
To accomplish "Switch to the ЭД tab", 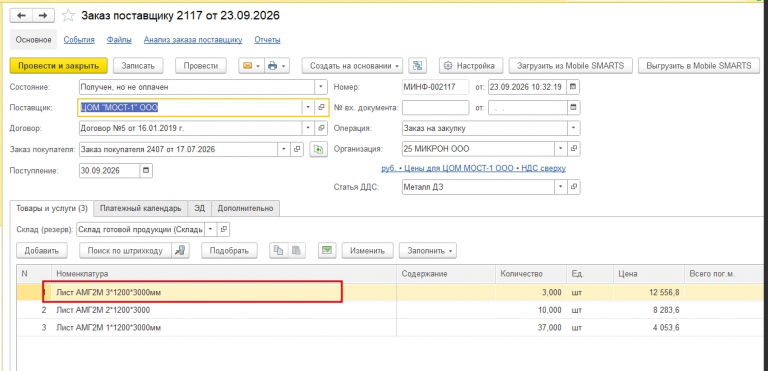I will pos(199,208).
